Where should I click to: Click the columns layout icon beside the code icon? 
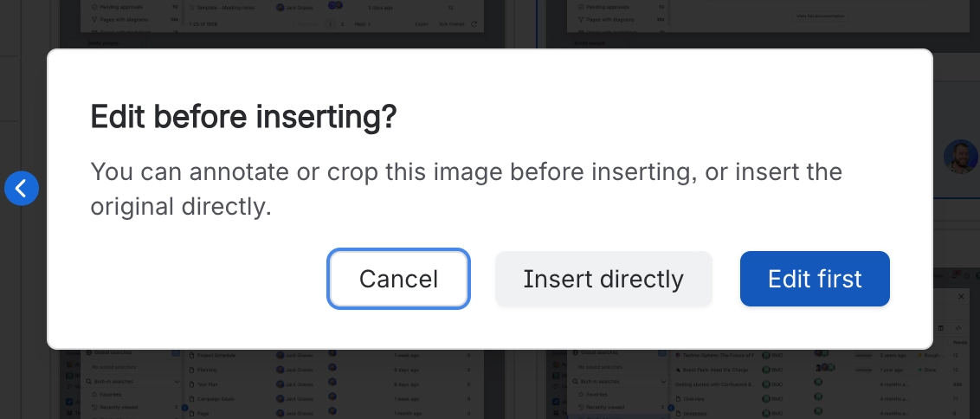pos(942,328)
